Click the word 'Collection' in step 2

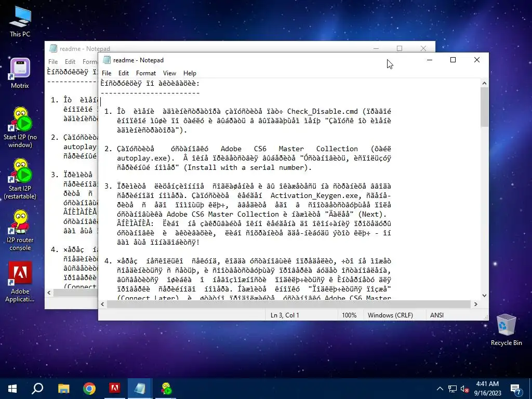tap(337, 149)
